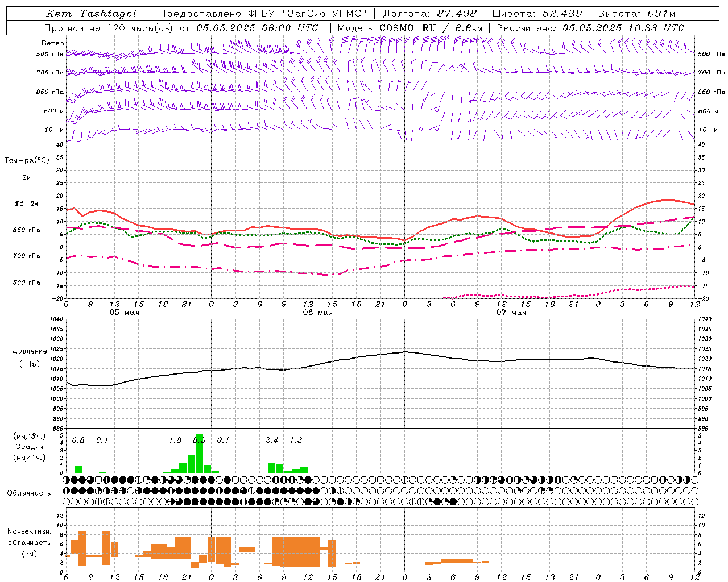Click '10 м' on the wind panel's left axis
This screenshot has height=582, width=728.
click(55, 130)
